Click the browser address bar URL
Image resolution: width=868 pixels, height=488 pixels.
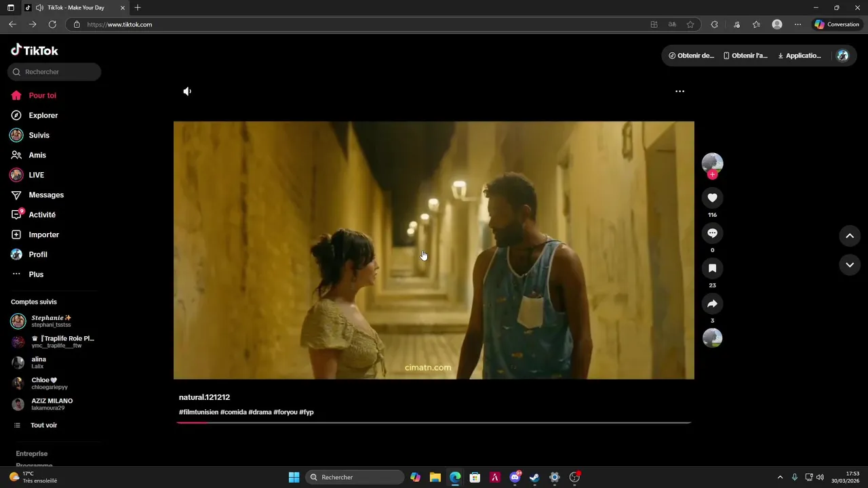[x=119, y=24]
